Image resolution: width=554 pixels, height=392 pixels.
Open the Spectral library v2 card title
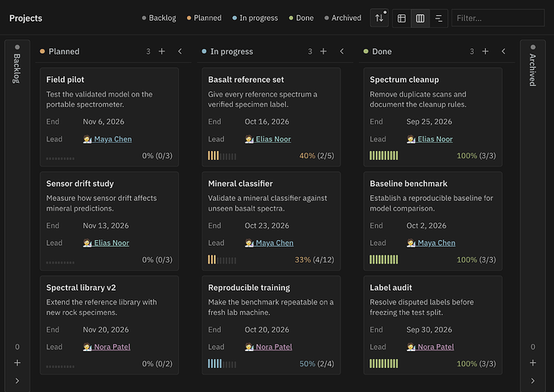[x=81, y=288]
